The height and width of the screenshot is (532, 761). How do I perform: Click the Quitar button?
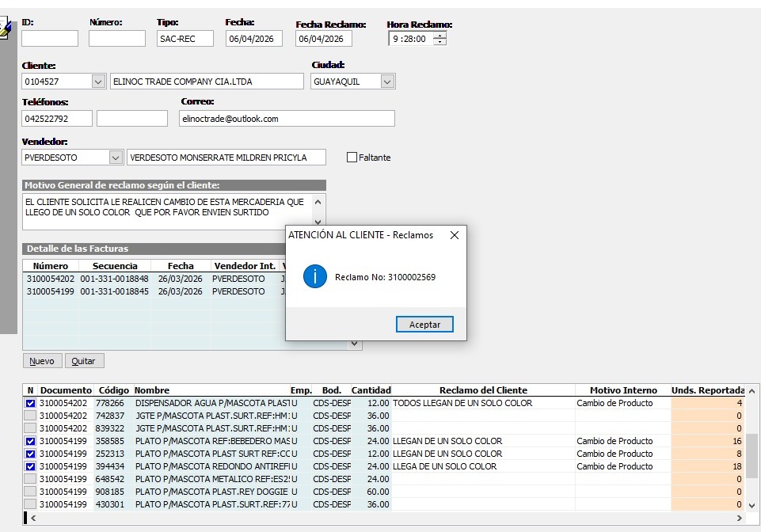(83, 361)
